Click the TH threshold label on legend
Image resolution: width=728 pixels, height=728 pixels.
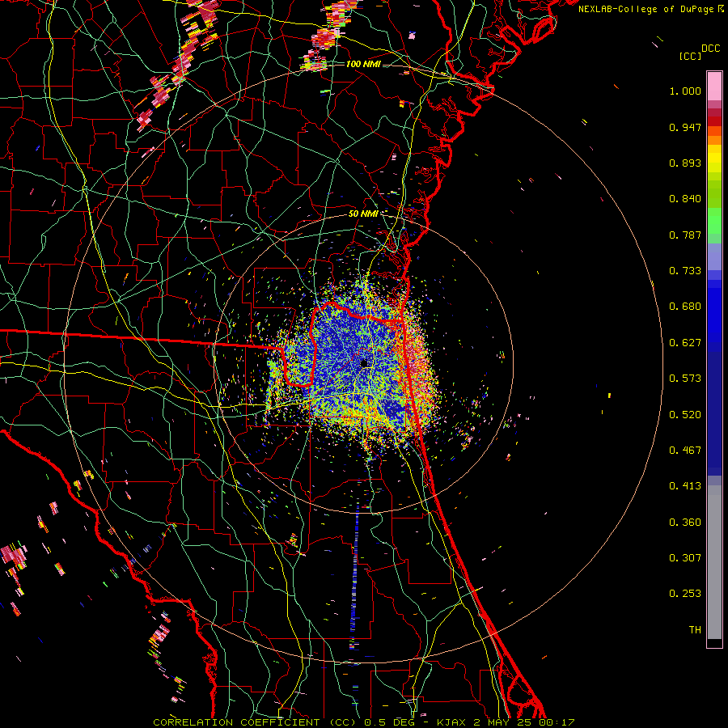coord(695,630)
